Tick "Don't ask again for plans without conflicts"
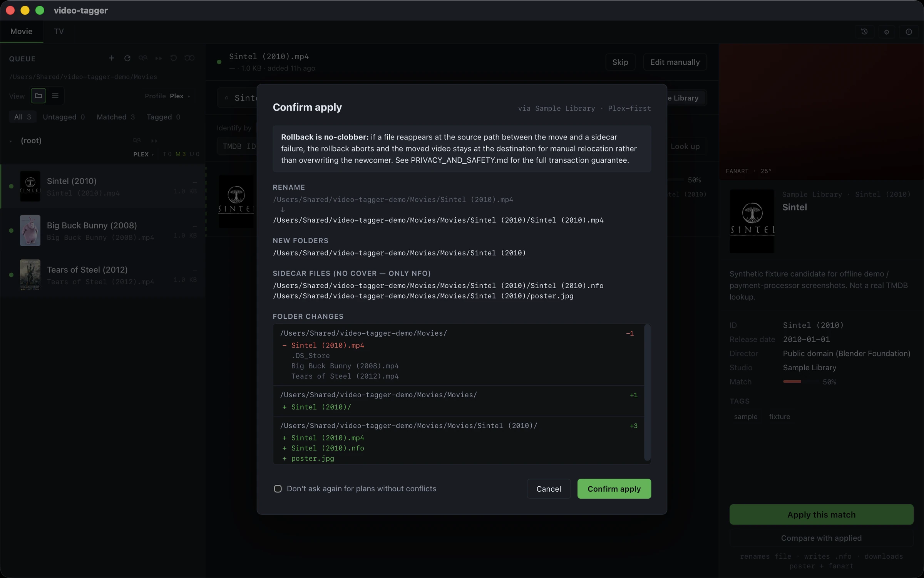This screenshot has height=578, width=924. pos(278,489)
